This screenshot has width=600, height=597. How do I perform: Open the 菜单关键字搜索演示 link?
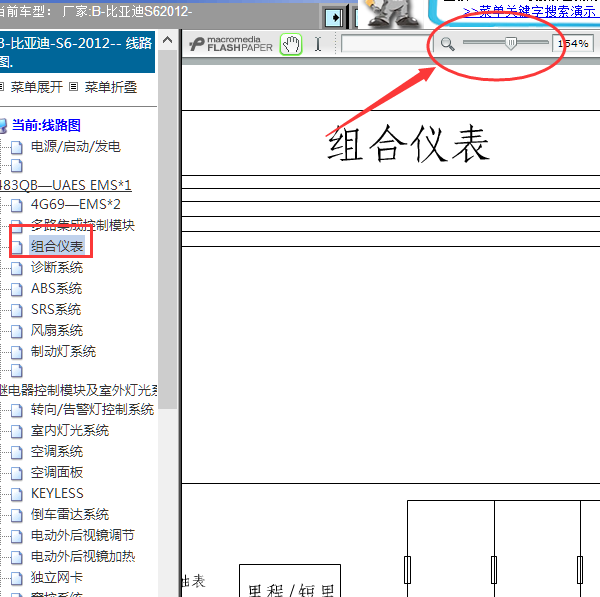coord(531,11)
